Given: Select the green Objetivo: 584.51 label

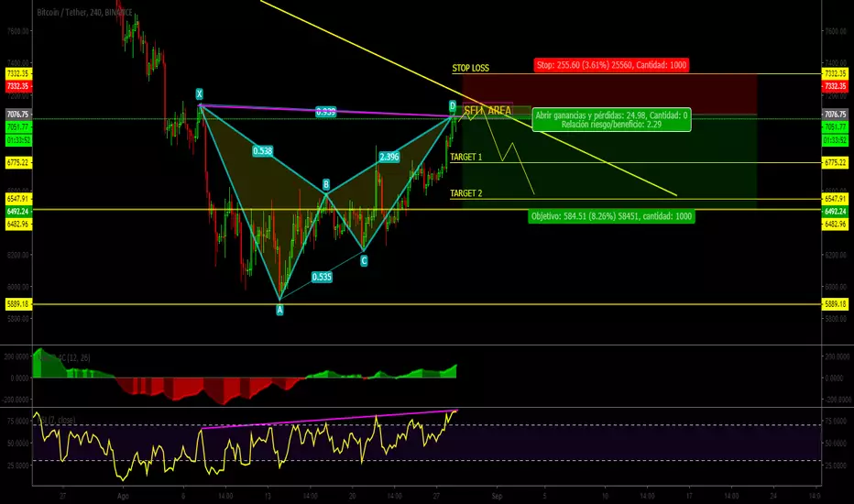Looking at the screenshot, I should (x=611, y=216).
